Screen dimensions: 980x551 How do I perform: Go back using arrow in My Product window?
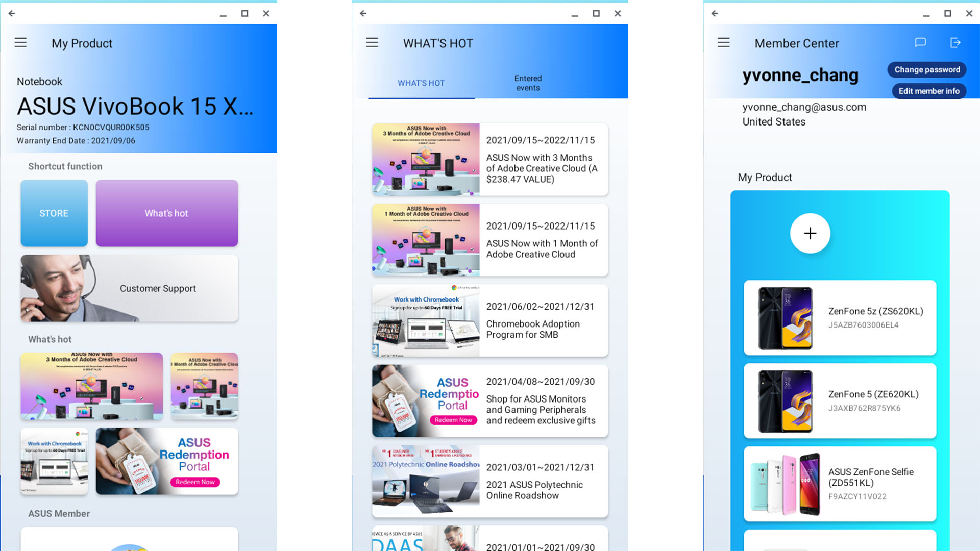point(12,14)
